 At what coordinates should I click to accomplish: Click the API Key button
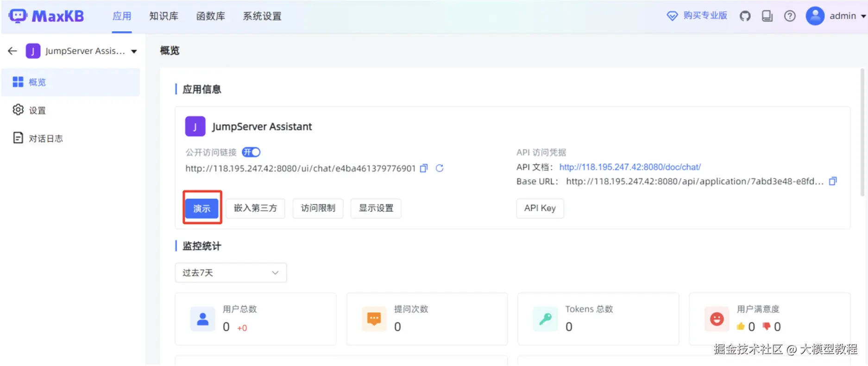coord(540,208)
